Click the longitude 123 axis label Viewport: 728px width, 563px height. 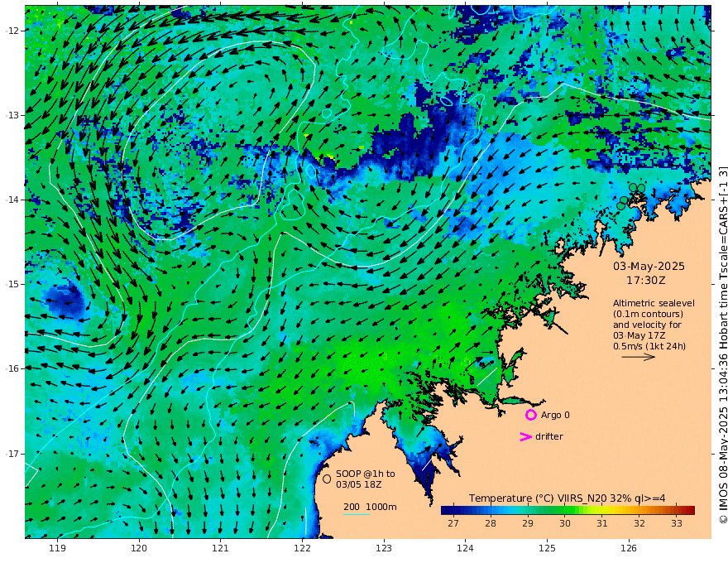[x=384, y=549]
